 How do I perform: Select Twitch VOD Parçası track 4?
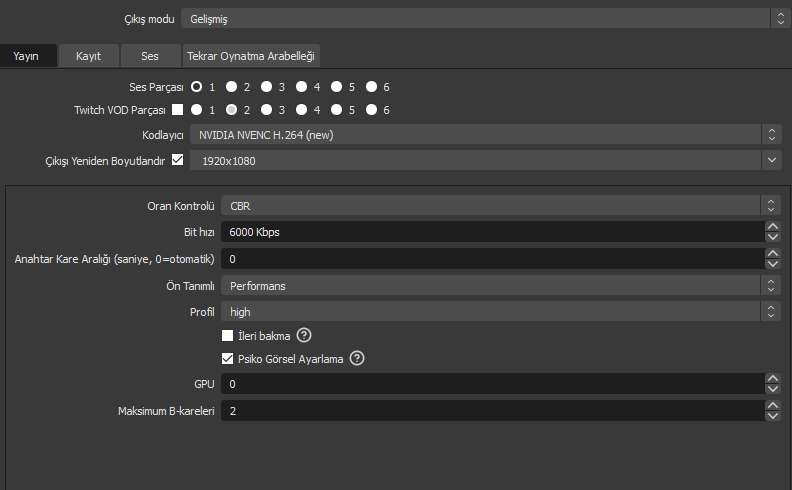301,110
